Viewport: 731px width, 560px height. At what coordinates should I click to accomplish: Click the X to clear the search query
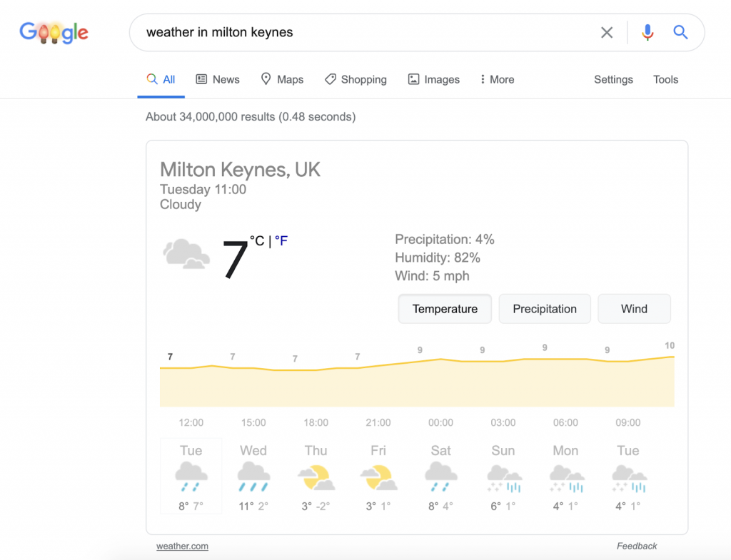(x=607, y=32)
